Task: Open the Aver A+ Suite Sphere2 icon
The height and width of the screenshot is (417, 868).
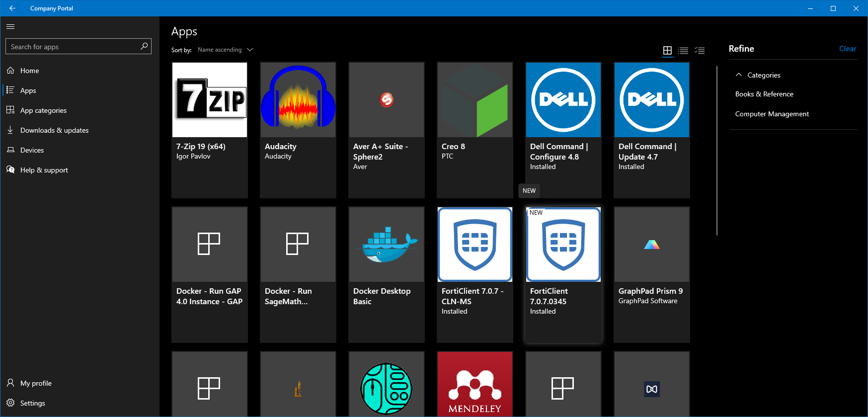Action: [387, 100]
